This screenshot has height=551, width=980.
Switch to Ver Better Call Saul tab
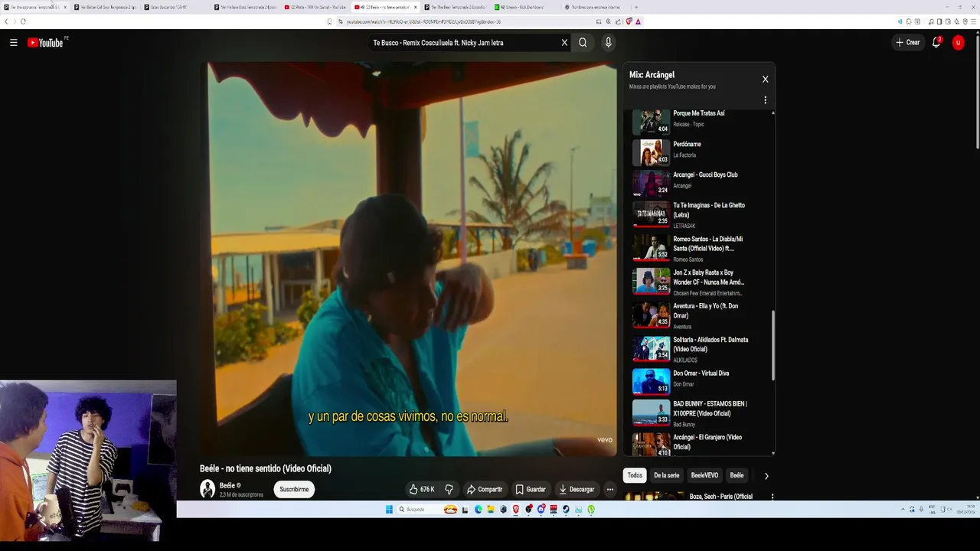point(106,7)
